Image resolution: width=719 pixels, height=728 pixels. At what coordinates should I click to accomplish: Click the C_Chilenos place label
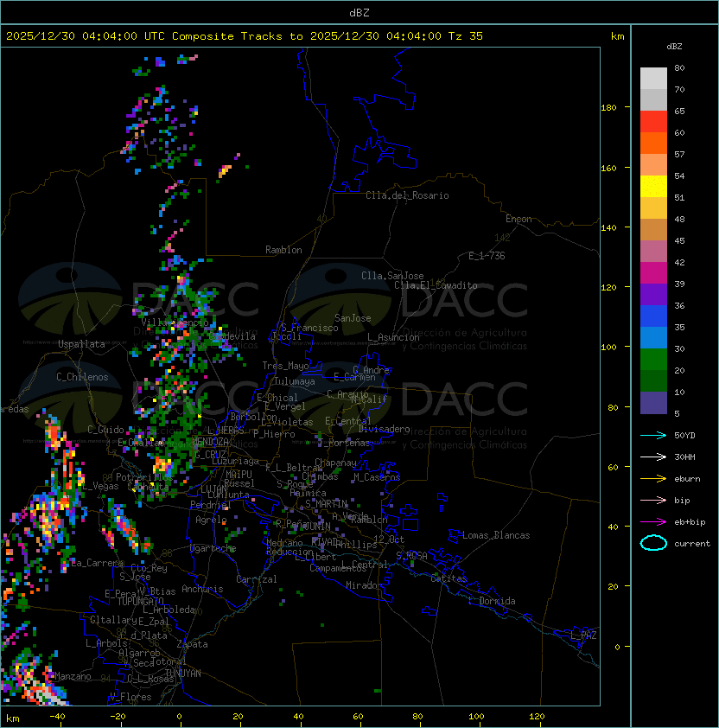(82, 377)
